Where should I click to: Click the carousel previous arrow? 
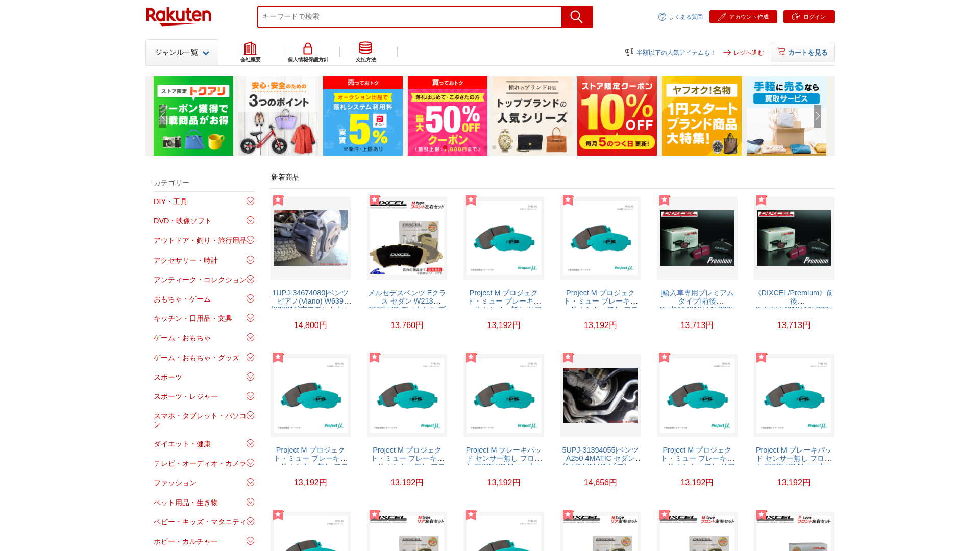(x=163, y=116)
